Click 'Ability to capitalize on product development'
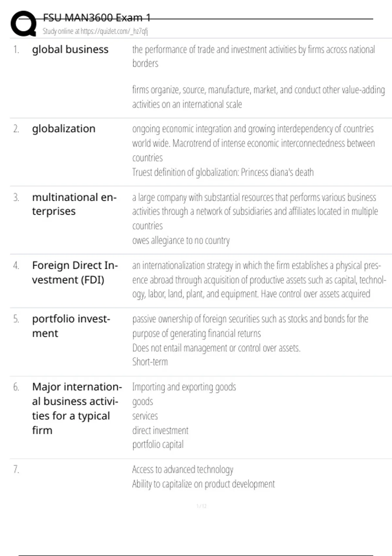 click(x=203, y=484)
